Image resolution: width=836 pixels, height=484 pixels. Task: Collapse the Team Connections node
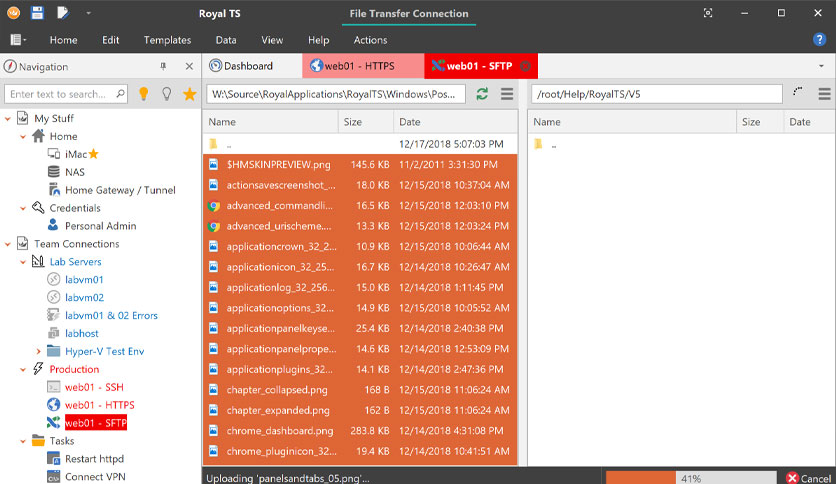[x=7, y=244]
